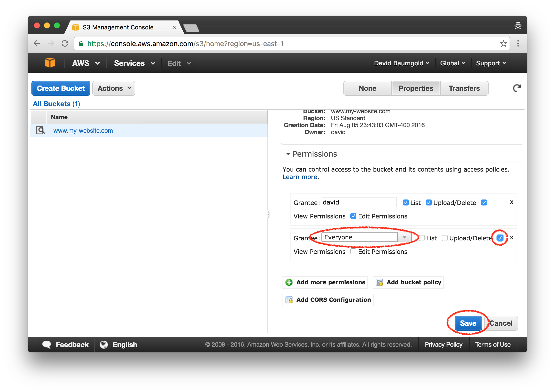
Task: Click the secure padlock icon in address bar
Action: tap(81, 44)
